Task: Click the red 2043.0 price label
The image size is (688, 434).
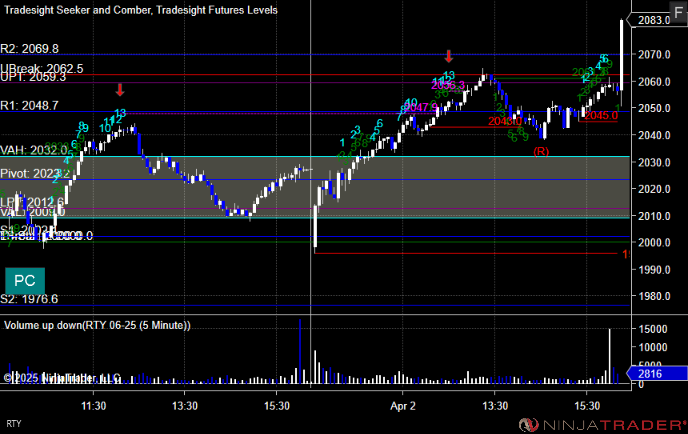Action: [505, 121]
